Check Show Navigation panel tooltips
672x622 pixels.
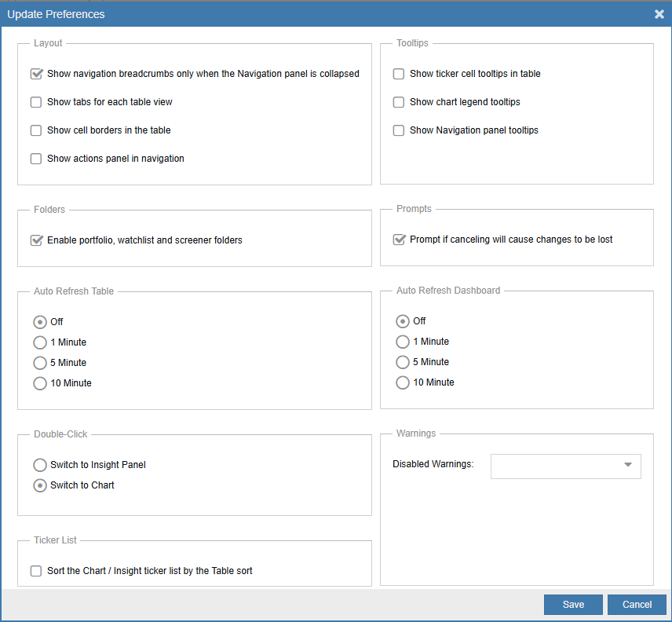pos(399,130)
